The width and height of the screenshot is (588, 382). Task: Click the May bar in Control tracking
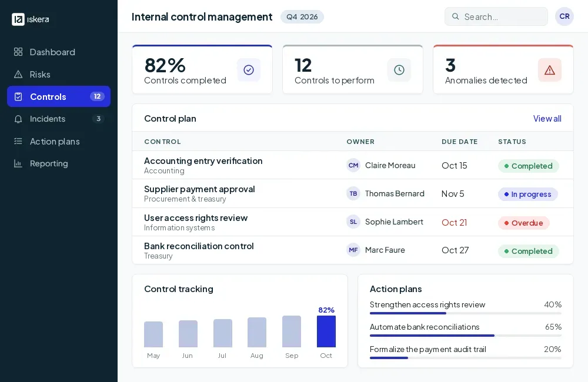pos(153,334)
